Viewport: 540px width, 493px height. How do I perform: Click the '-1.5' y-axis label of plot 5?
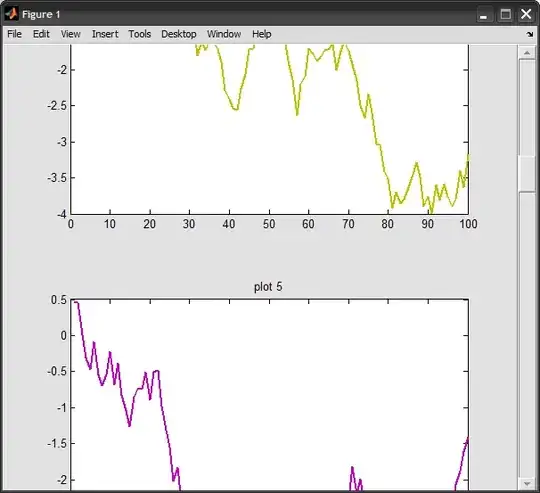[x=57, y=444]
